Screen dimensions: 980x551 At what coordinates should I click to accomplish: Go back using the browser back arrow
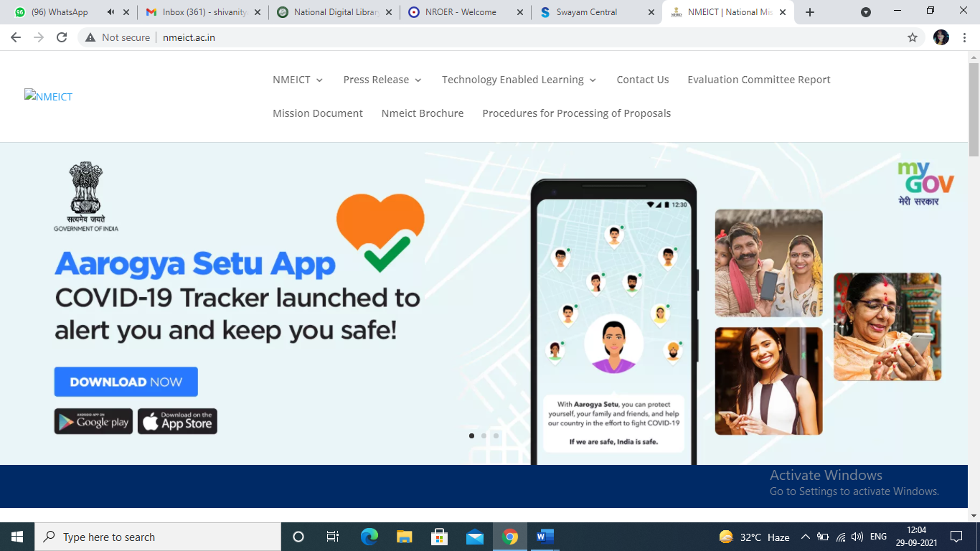point(16,37)
